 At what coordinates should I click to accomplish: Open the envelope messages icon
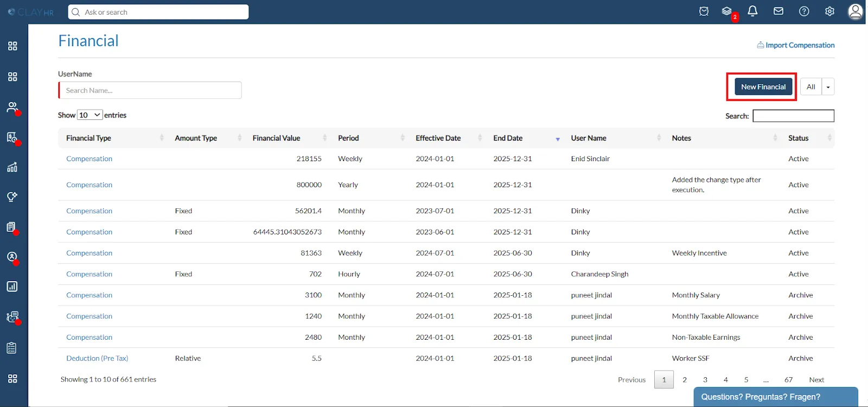click(778, 11)
